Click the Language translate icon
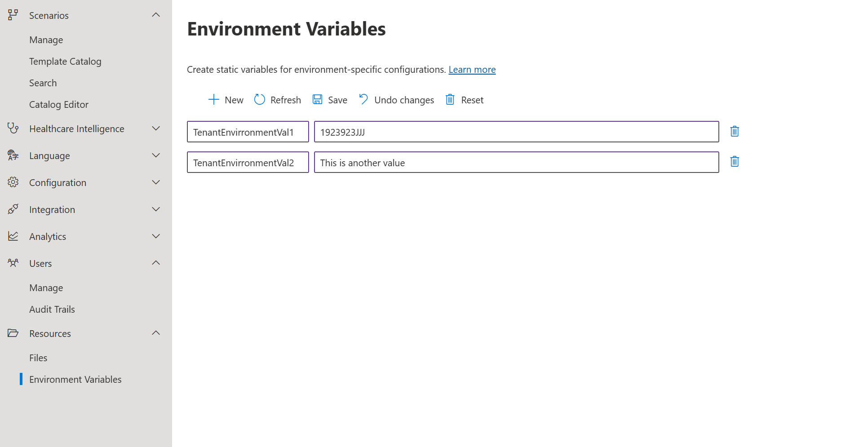The image size is (868, 447). point(13,155)
